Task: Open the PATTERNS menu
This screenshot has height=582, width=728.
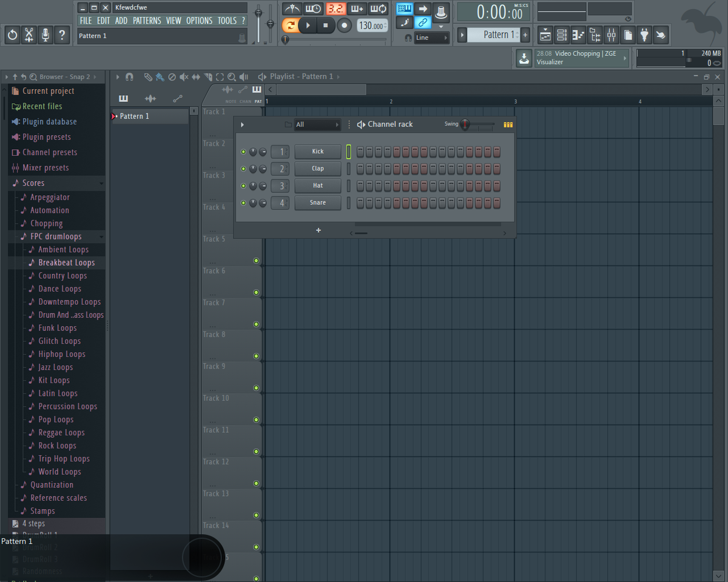Action: click(x=147, y=21)
